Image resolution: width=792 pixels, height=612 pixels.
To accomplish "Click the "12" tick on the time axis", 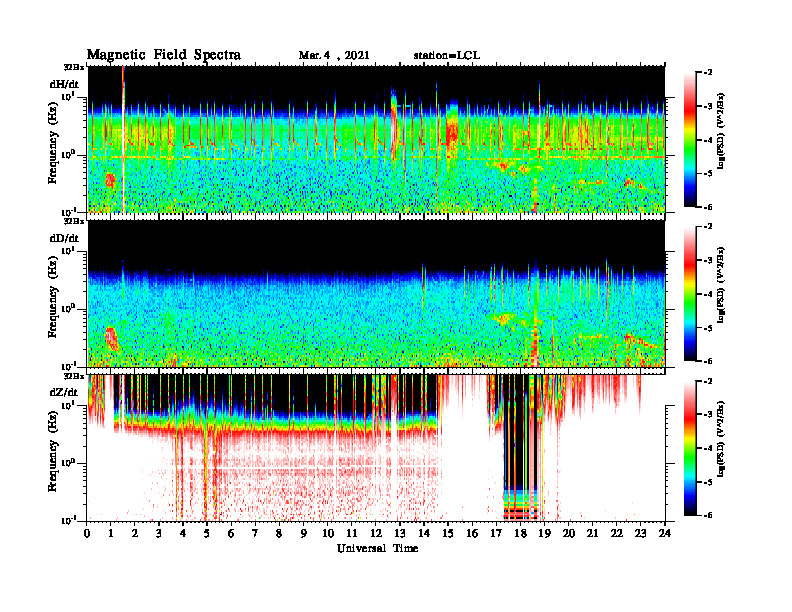I will tap(376, 534).
